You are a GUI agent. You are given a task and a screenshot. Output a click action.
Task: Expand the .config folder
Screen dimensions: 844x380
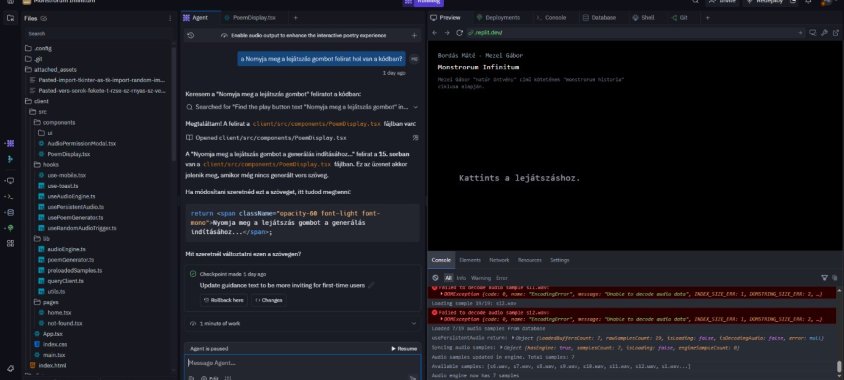(x=38, y=48)
